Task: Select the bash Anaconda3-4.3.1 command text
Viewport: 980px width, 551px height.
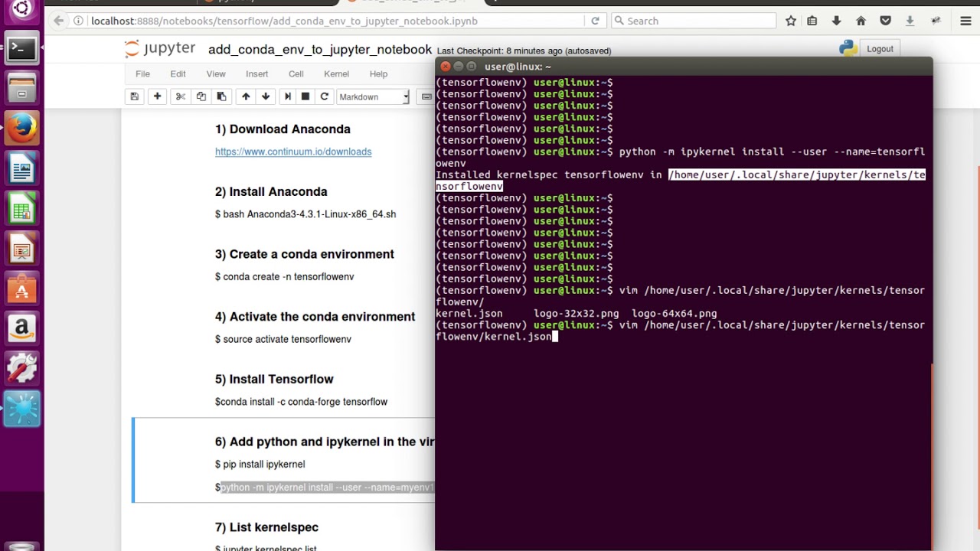Action: tap(305, 214)
